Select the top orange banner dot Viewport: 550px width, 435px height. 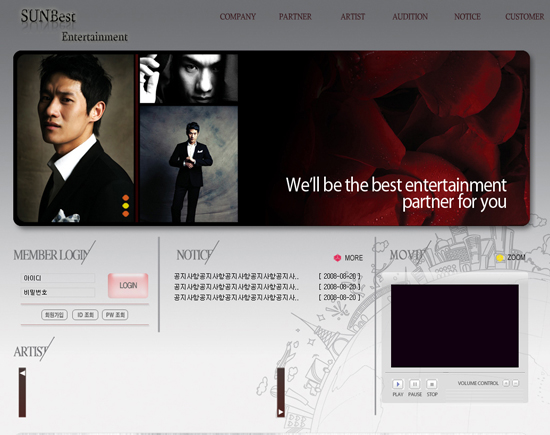(x=126, y=198)
